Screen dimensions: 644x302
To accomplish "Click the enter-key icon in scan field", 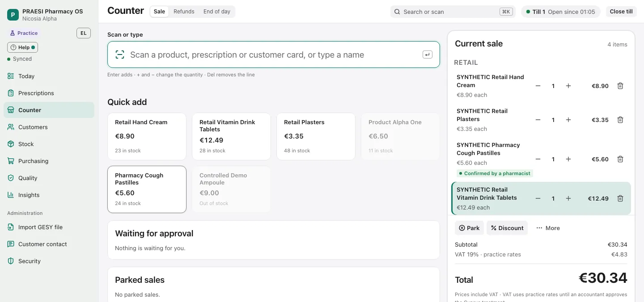I will [427, 55].
